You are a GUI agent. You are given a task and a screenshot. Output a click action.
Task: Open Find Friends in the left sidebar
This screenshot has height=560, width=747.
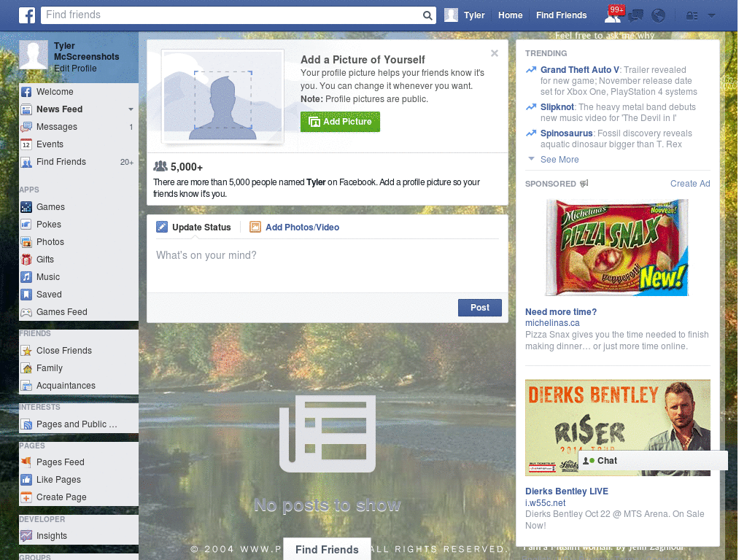[x=79, y=161]
